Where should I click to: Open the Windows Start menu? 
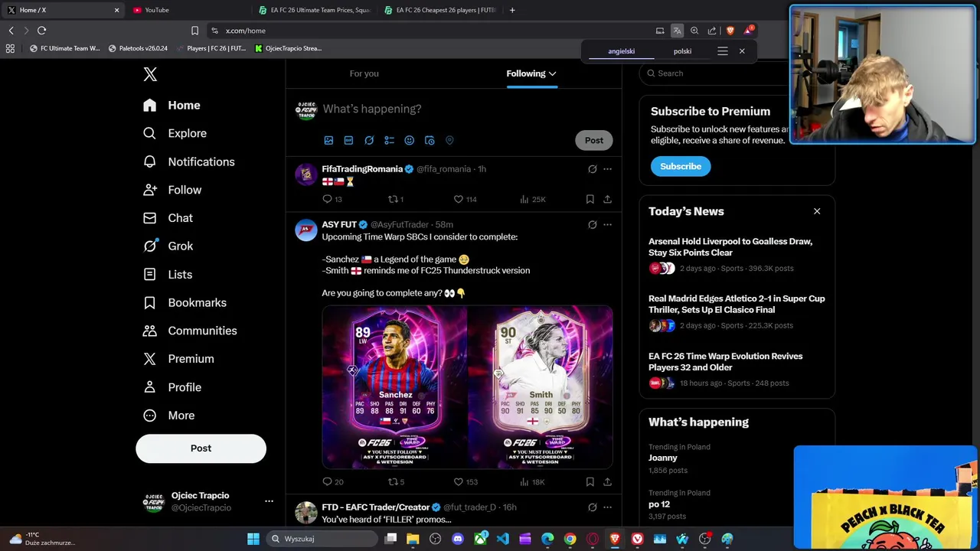(253, 539)
